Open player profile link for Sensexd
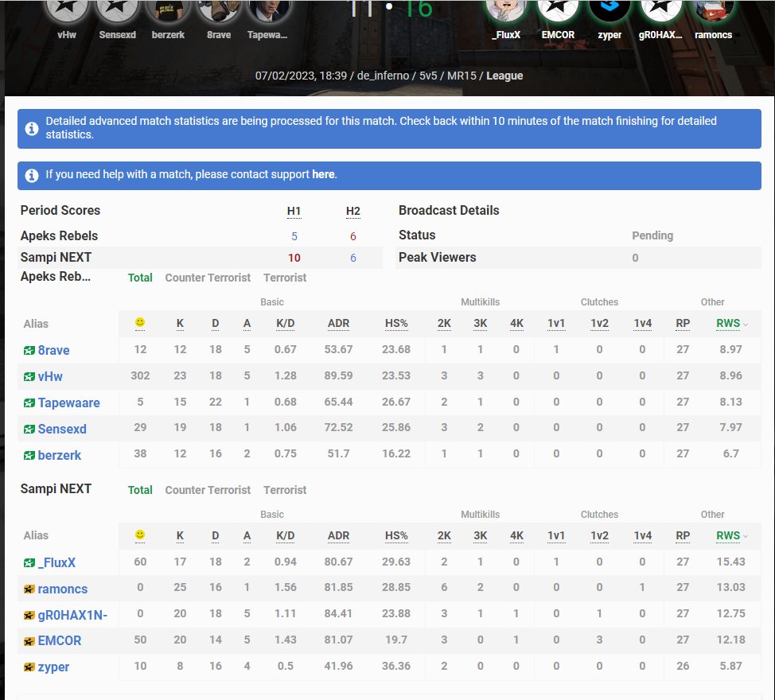775x700 pixels. pos(60,428)
